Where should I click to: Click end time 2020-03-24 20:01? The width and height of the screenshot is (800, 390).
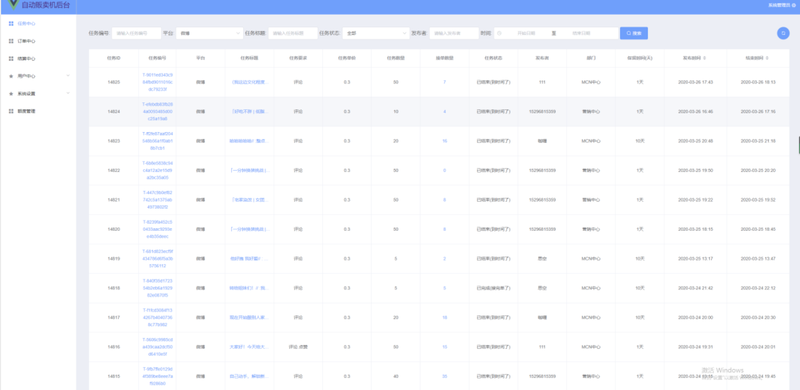pyautogui.click(x=758, y=347)
